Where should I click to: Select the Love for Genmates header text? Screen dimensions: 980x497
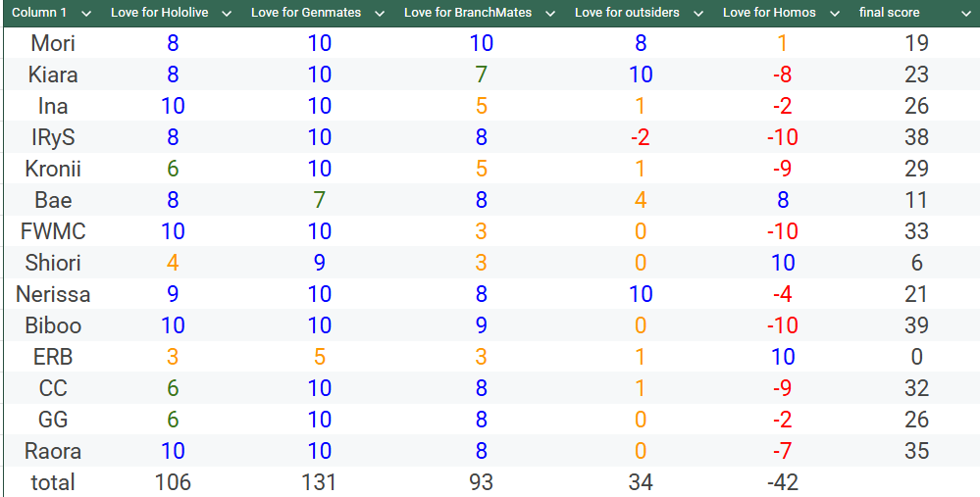click(x=306, y=13)
